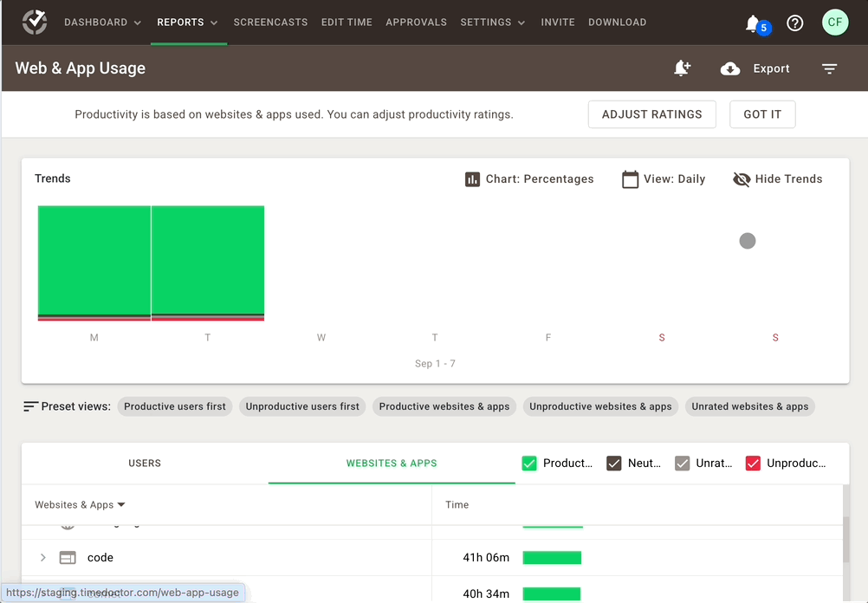Toggle the Unrated checkbox
868x603 pixels.
click(x=682, y=464)
